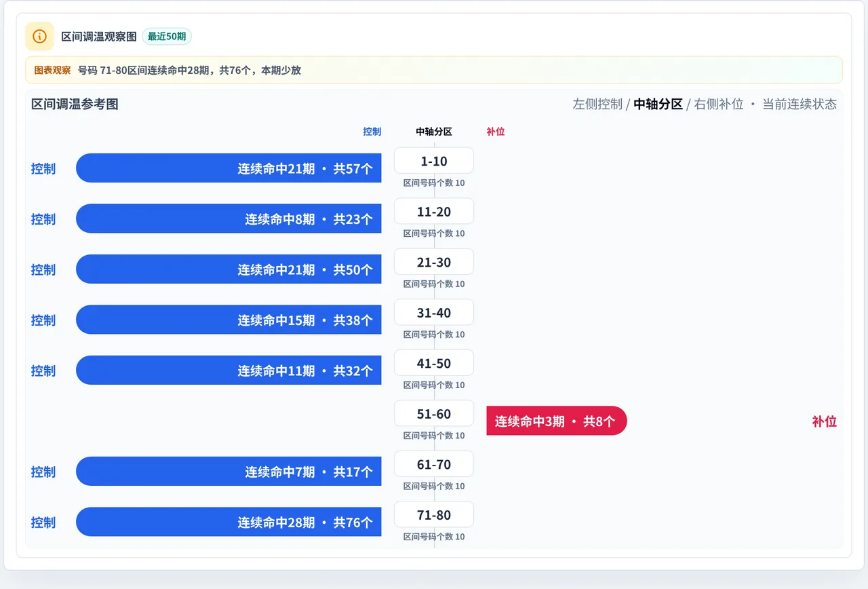The height and width of the screenshot is (589, 868).
Task: Select the 1-10 range box
Action: (434, 161)
